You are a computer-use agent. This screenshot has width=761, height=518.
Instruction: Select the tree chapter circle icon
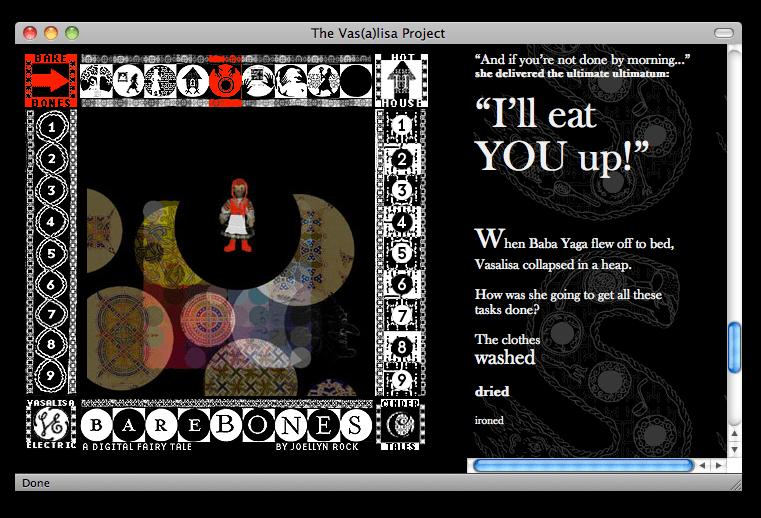click(96, 81)
